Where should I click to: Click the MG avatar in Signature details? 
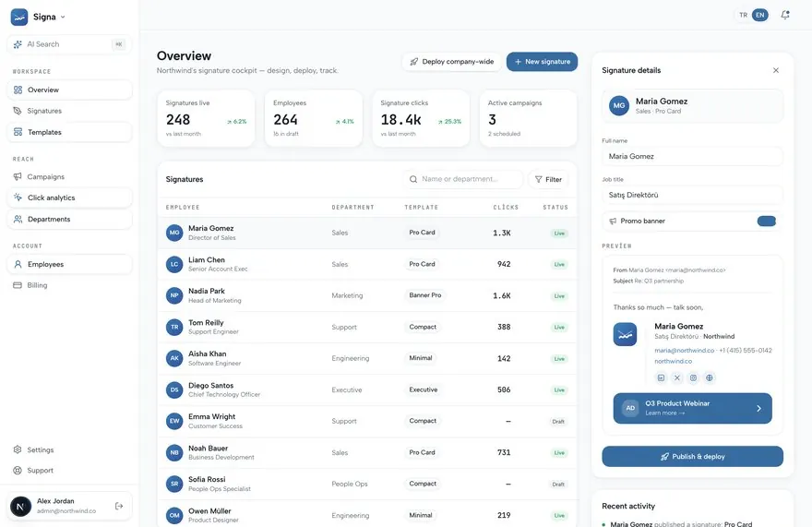[619, 106]
